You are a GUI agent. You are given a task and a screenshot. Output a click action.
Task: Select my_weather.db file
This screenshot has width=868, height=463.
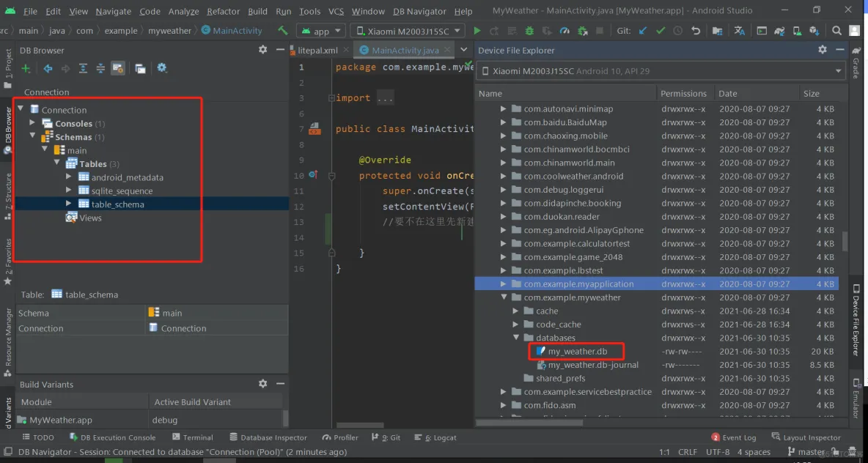pos(578,351)
